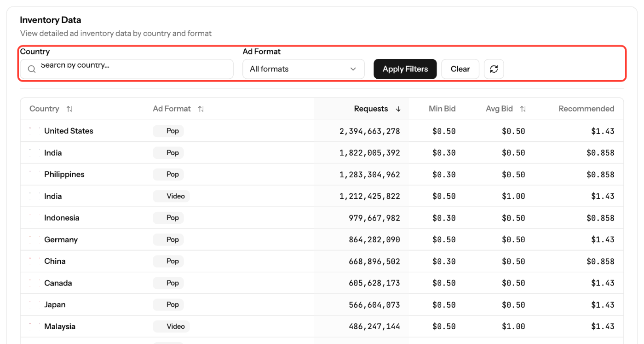Click the Indonesia country cell
Viewport: 644px width, 344px height.
pyautogui.click(x=62, y=218)
